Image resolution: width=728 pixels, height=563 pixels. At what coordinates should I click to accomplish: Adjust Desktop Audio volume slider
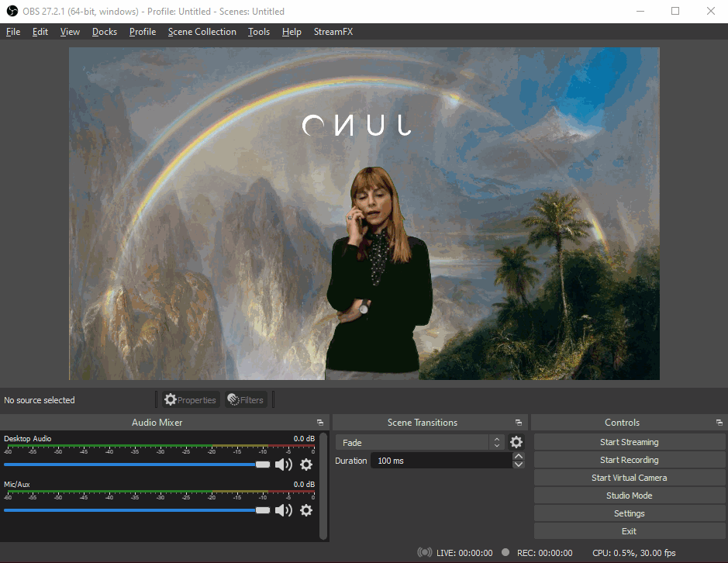click(x=137, y=465)
